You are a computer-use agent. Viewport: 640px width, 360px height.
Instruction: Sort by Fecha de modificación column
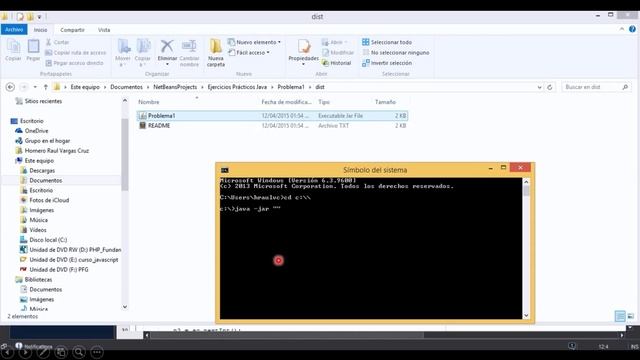(287, 102)
